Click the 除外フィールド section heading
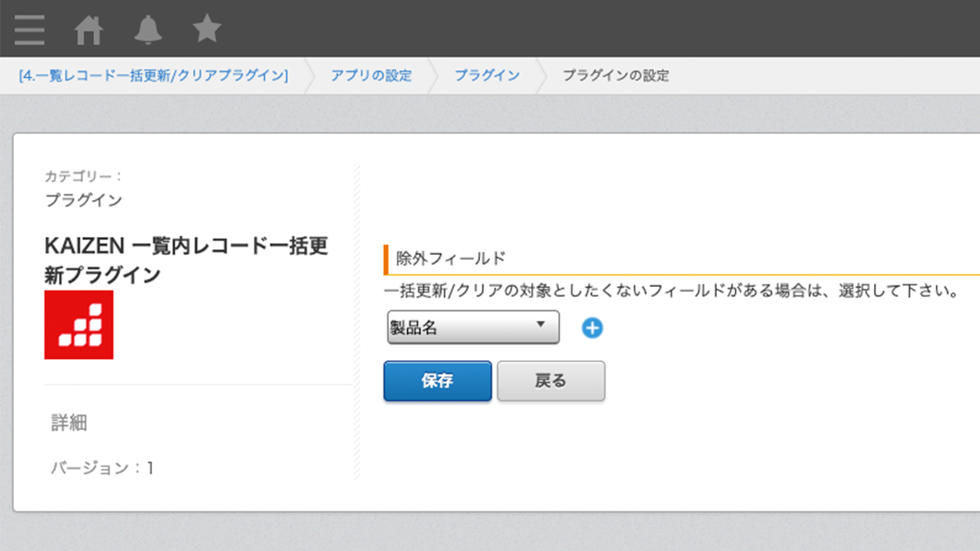980x551 pixels. tap(451, 259)
